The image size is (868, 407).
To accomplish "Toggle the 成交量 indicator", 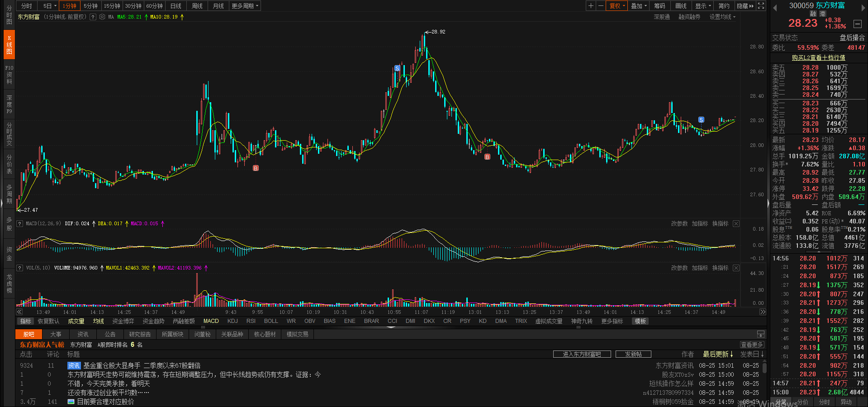I will [76, 321].
